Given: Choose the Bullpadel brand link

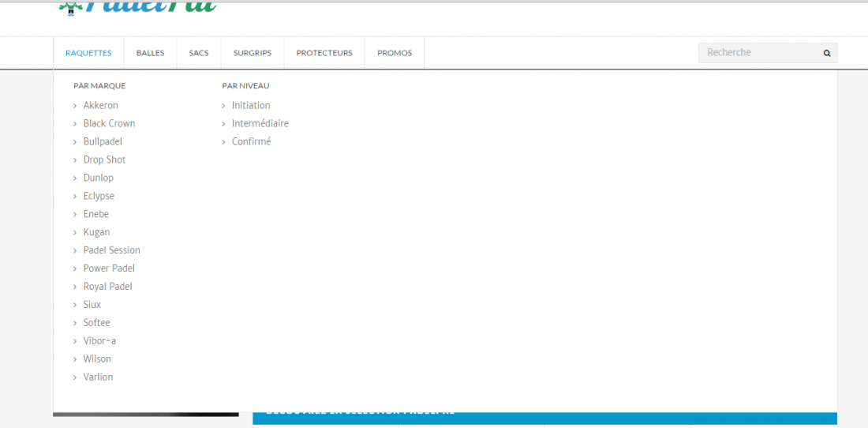Looking at the screenshot, I should [x=103, y=141].
